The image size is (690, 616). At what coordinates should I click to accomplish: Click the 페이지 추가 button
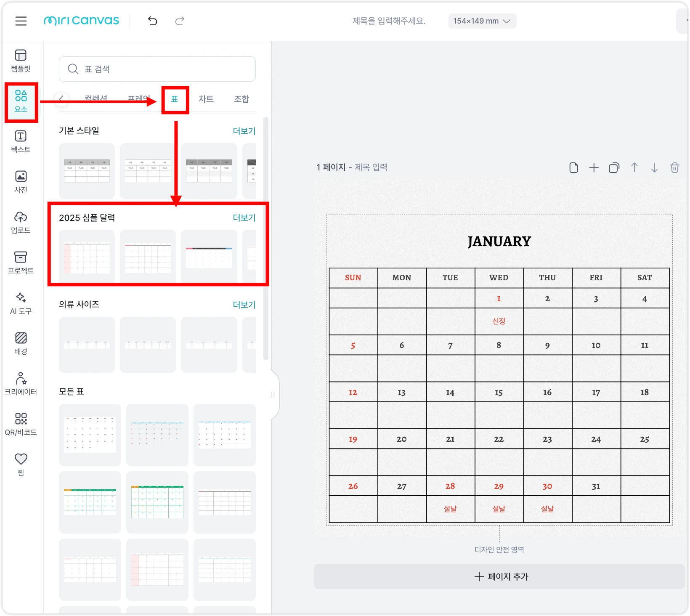[x=501, y=576]
